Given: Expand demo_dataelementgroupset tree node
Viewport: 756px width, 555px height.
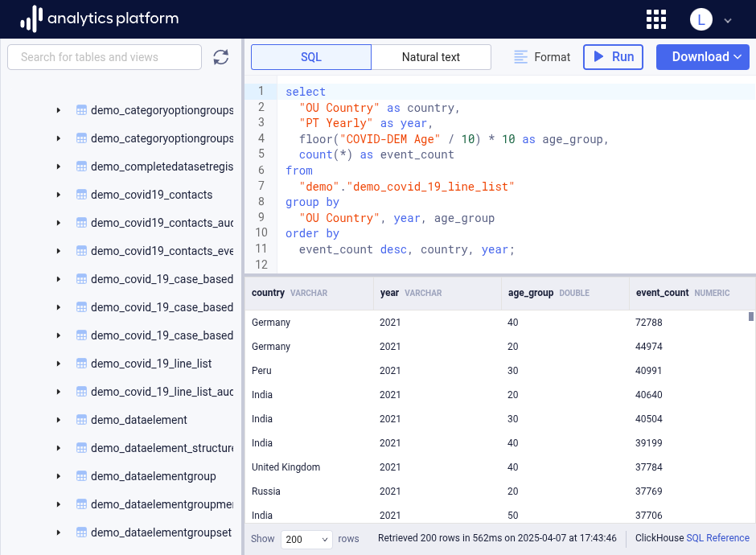Looking at the screenshot, I should click(59, 532).
